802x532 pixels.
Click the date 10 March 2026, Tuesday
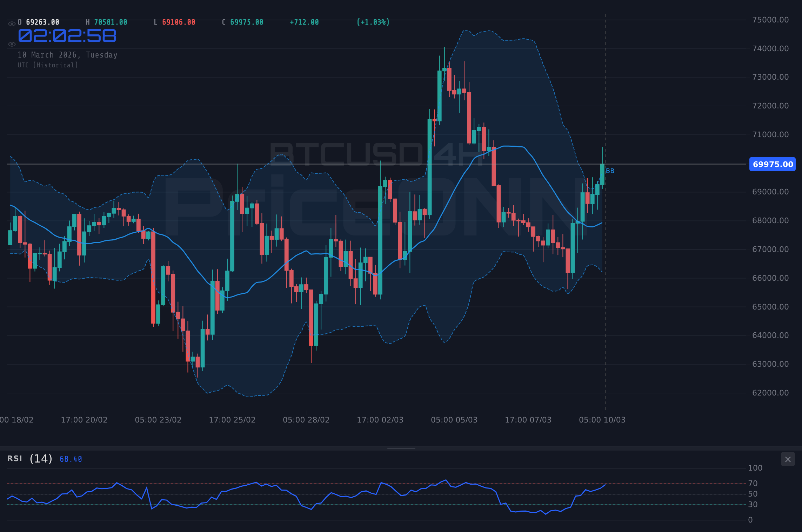pyautogui.click(x=68, y=55)
